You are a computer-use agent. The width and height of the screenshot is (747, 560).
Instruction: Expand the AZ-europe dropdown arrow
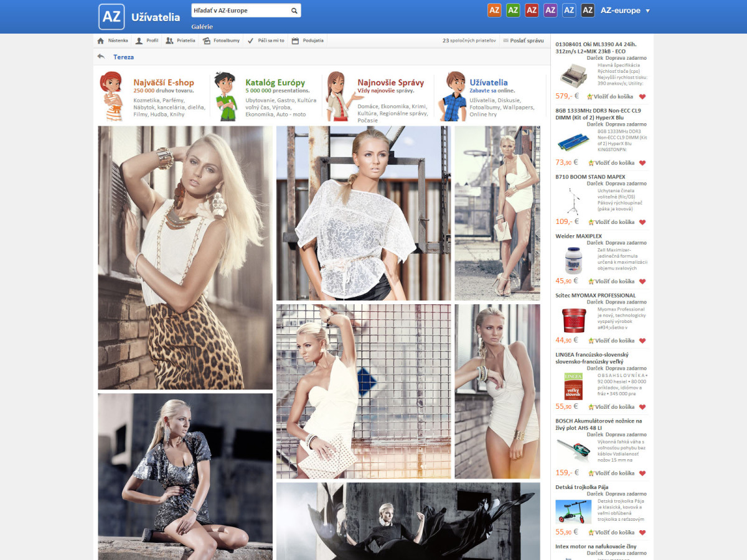click(x=647, y=11)
